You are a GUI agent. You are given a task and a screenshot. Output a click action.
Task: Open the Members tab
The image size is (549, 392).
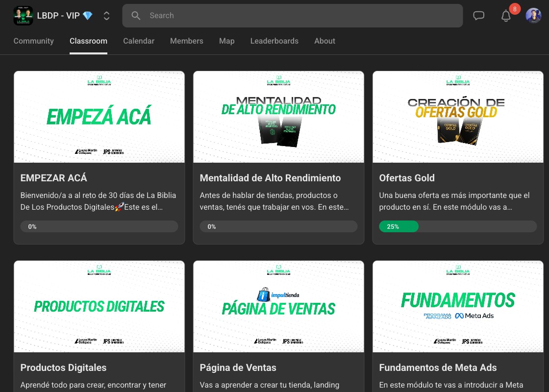click(187, 41)
